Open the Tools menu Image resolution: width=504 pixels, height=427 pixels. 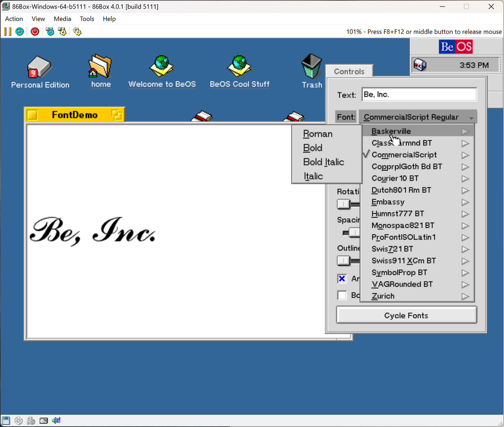pyautogui.click(x=87, y=19)
